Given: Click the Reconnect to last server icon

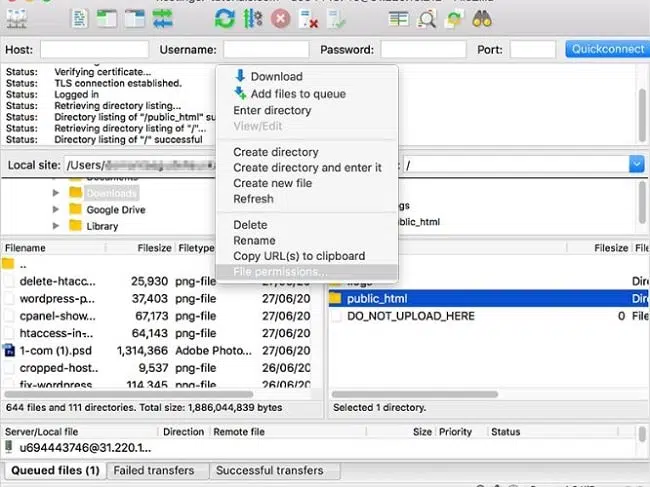Looking at the screenshot, I should (x=336, y=19).
